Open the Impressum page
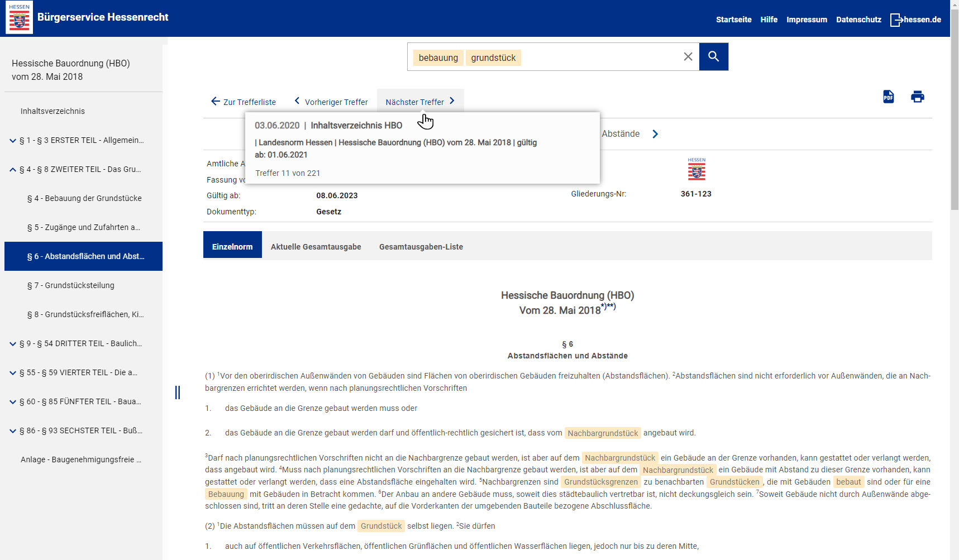959x560 pixels. click(x=807, y=20)
